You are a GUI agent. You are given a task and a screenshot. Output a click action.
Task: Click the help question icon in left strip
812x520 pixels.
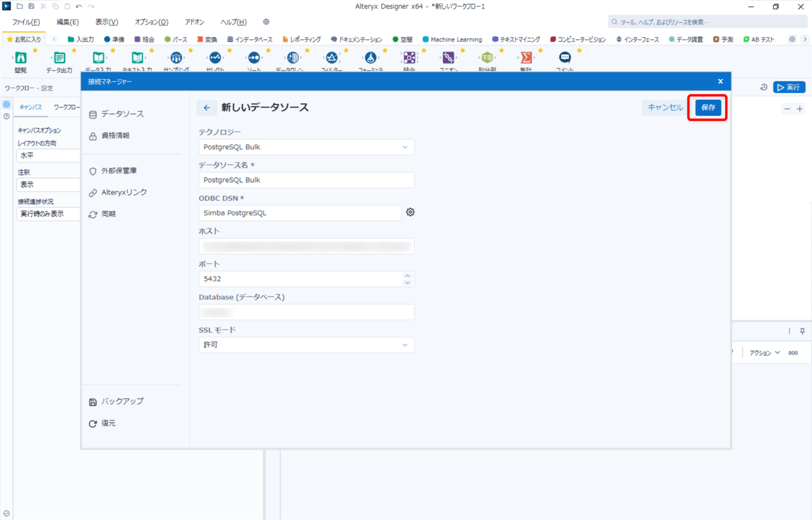(6, 116)
